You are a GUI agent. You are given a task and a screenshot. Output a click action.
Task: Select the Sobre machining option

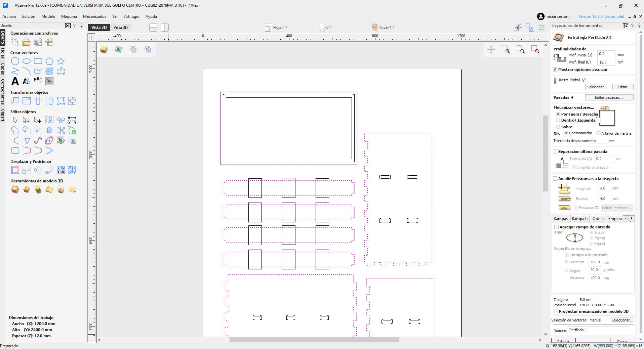pos(558,127)
